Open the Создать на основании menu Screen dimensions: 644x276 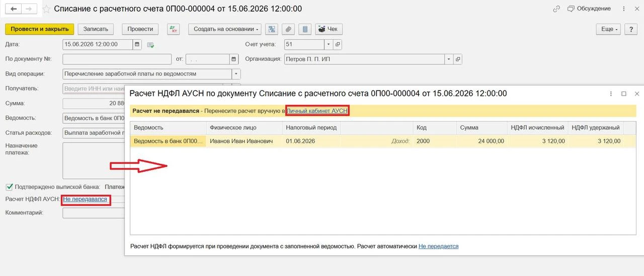225,29
